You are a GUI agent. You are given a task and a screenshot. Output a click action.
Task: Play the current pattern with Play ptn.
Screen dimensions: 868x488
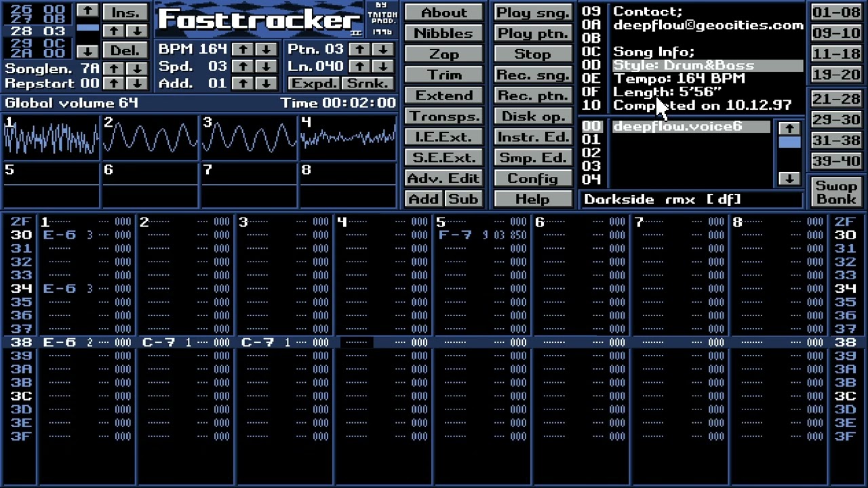coord(532,33)
